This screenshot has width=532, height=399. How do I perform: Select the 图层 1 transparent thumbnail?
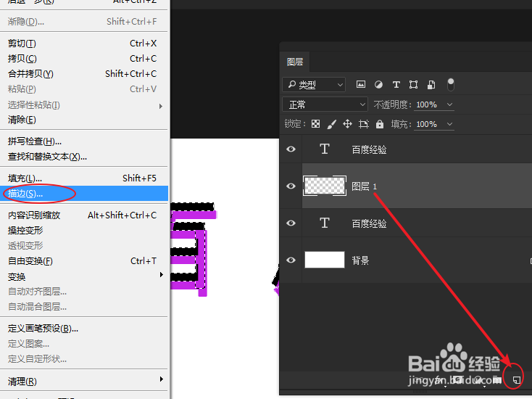click(325, 186)
